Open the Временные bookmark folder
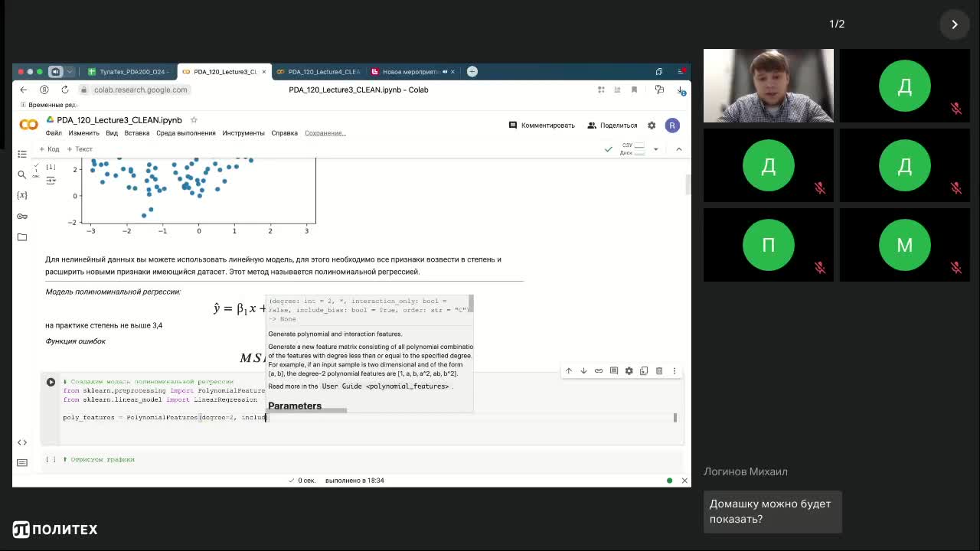The width and height of the screenshot is (980, 551). (48, 104)
